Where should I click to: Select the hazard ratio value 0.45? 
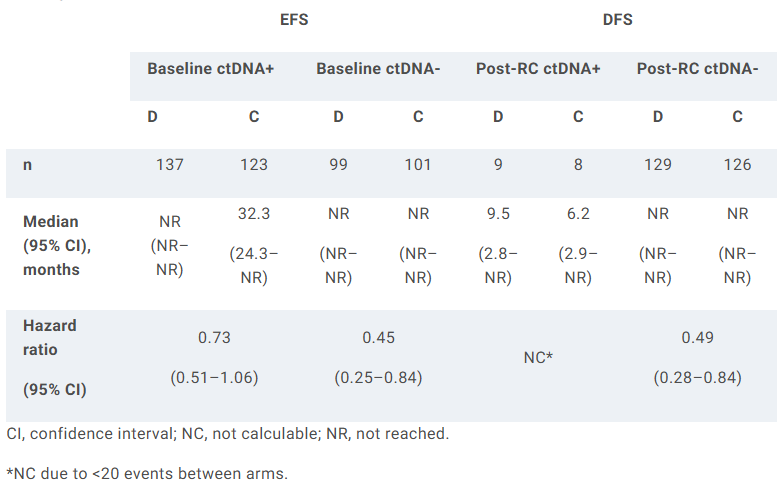coord(378,338)
